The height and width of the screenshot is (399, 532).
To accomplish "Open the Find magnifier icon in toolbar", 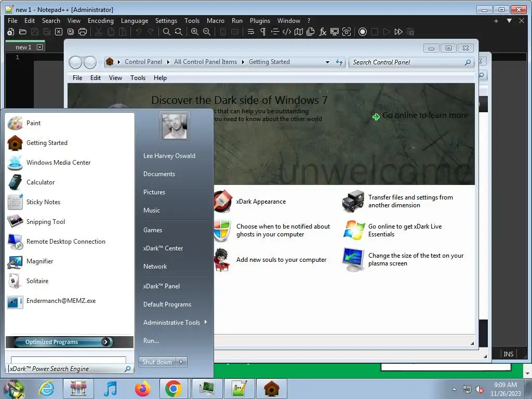I will pyautogui.click(x=166, y=32).
